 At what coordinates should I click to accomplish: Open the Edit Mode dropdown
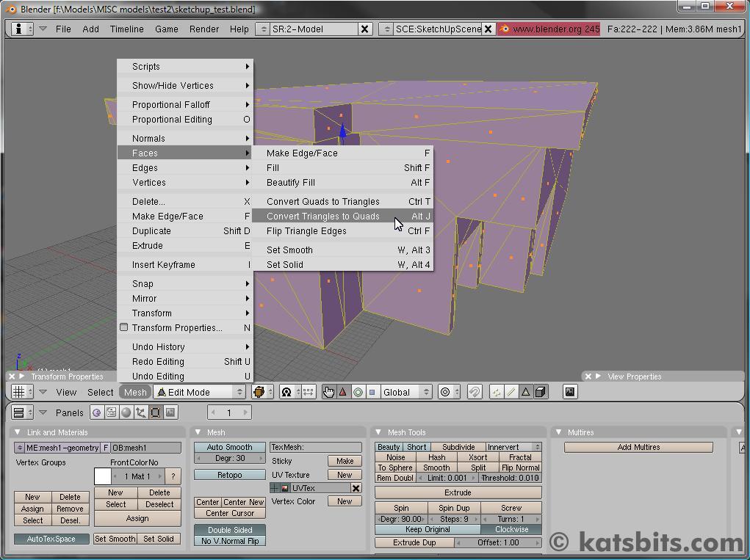[200, 392]
